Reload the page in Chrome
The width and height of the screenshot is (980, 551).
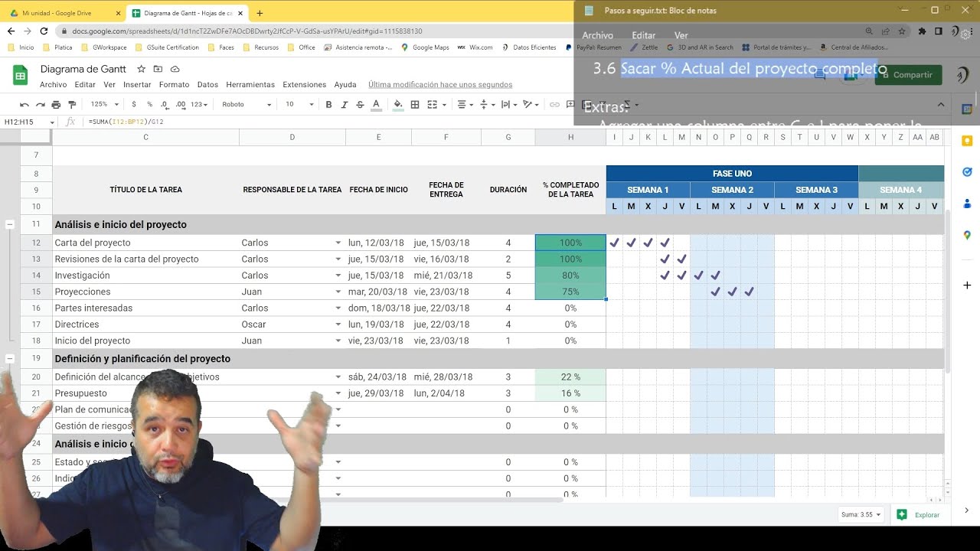pos(44,31)
